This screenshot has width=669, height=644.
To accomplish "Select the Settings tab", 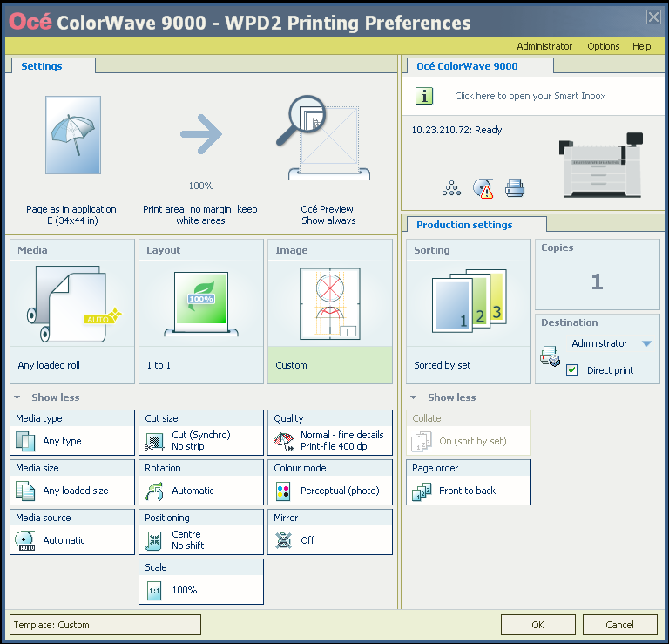I will point(53,66).
